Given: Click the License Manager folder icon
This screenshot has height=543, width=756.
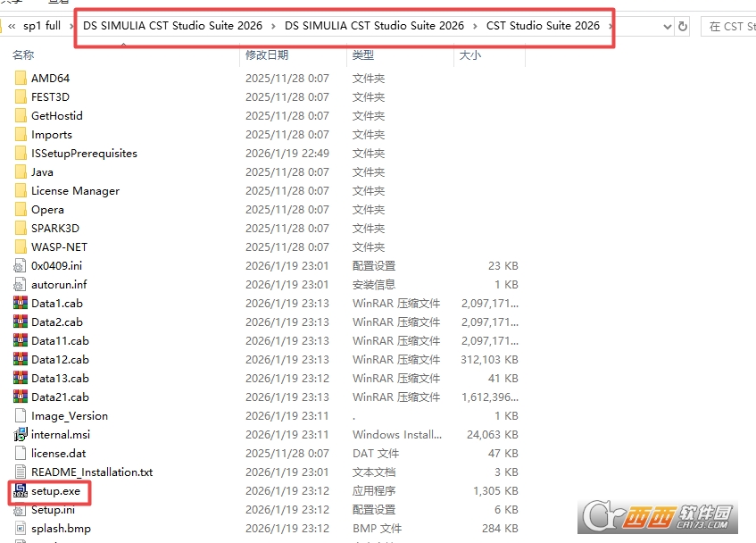Looking at the screenshot, I should click(x=21, y=190).
